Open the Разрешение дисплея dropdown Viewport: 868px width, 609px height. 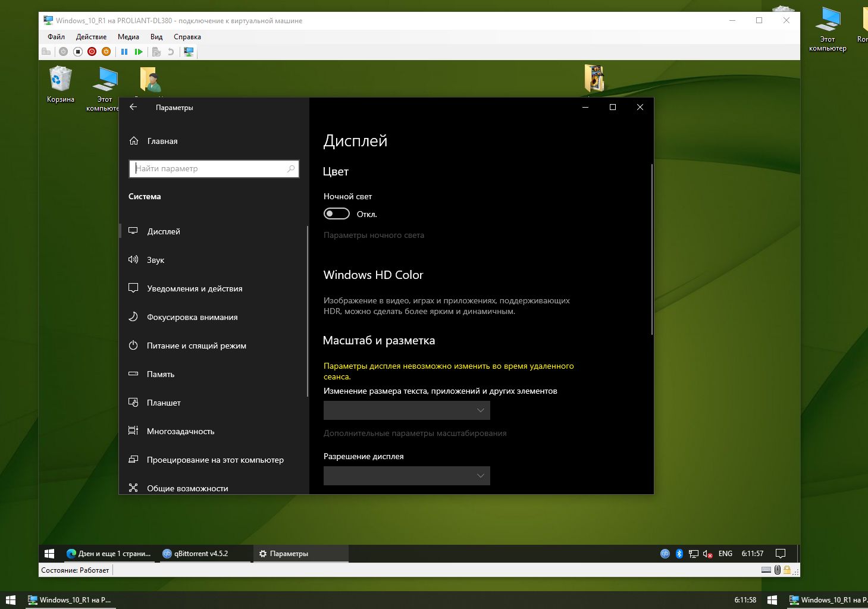coord(406,476)
